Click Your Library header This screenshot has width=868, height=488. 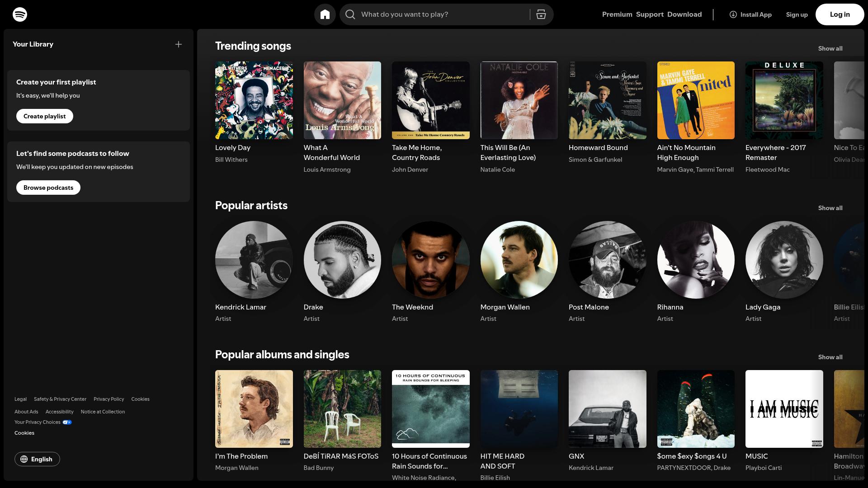pyautogui.click(x=33, y=44)
